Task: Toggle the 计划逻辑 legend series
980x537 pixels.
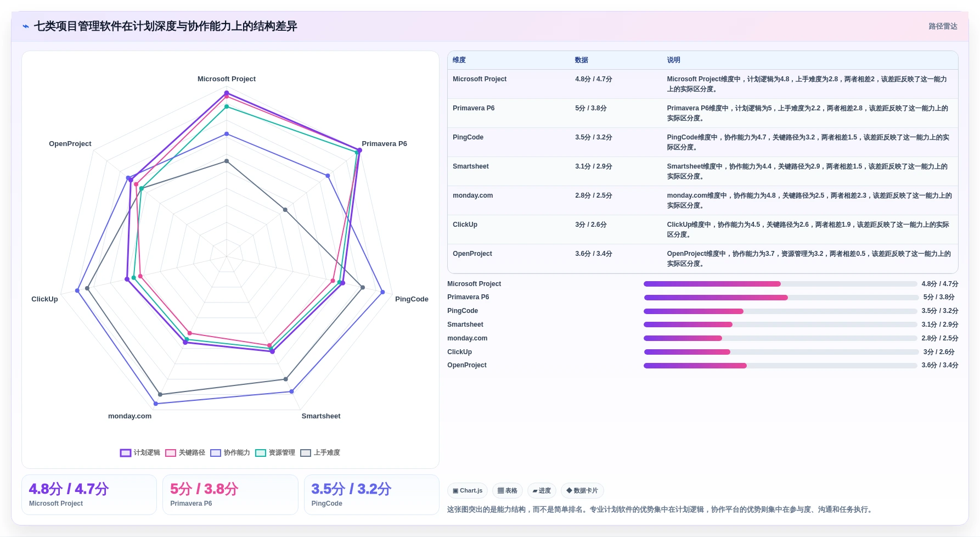Action: point(140,452)
